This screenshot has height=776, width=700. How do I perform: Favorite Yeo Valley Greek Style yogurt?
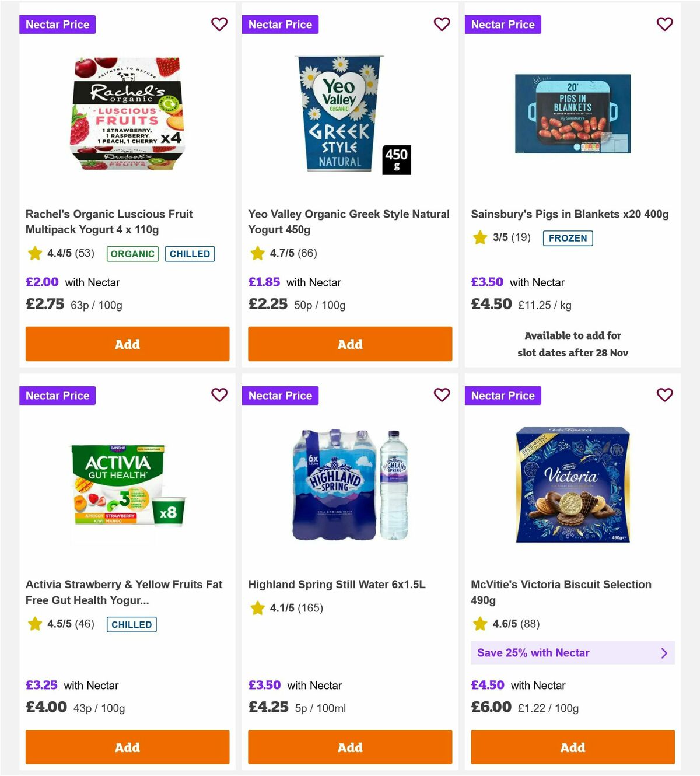[x=442, y=24]
